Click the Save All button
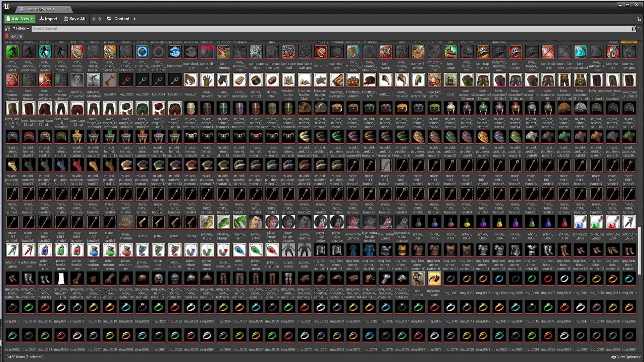Viewport: 644px width, 362px height. point(74,19)
